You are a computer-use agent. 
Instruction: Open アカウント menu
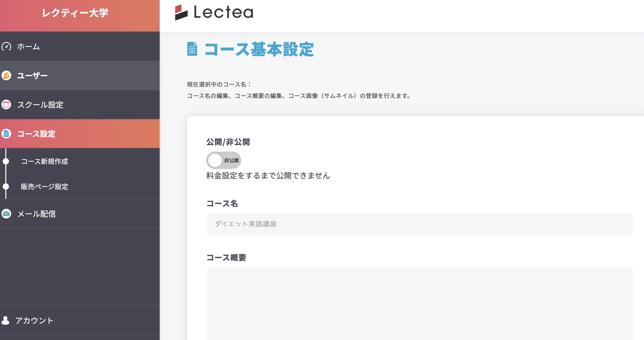point(34,320)
